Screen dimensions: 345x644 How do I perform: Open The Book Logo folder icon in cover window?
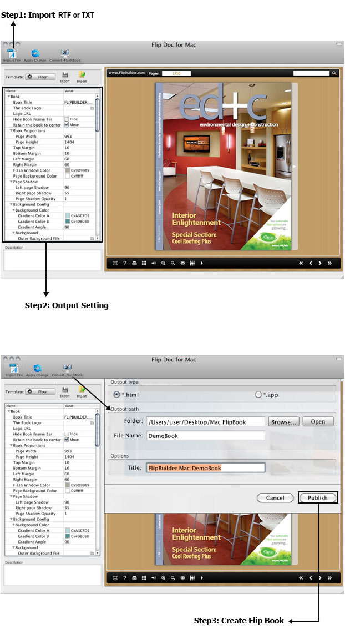coord(92,108)
